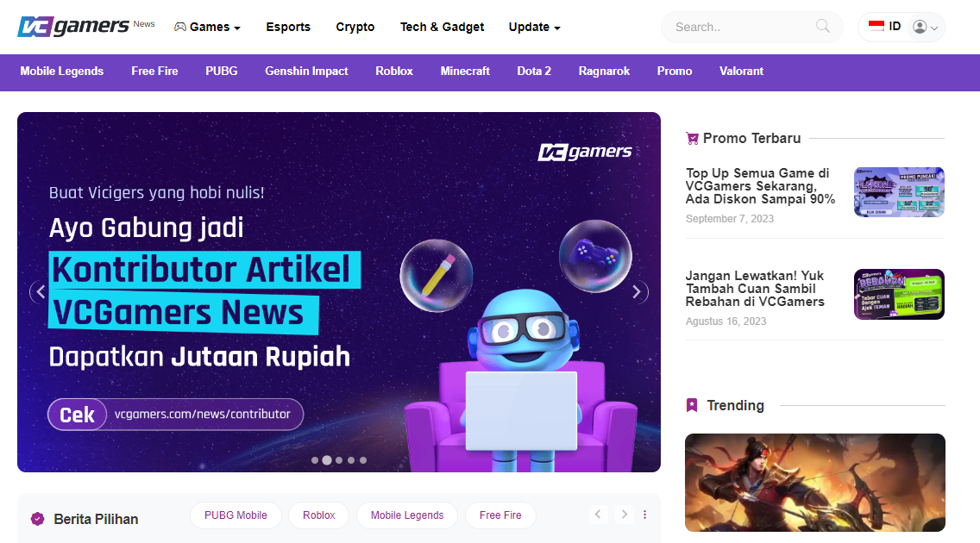The height and width of the screenshot is (543, 980).
Task: Go to next banner slide arrow
Action: click(x=637, y=292)
